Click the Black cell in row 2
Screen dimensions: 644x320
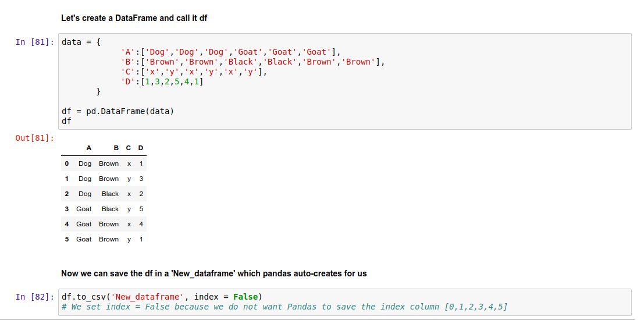[x=110, y=194]
